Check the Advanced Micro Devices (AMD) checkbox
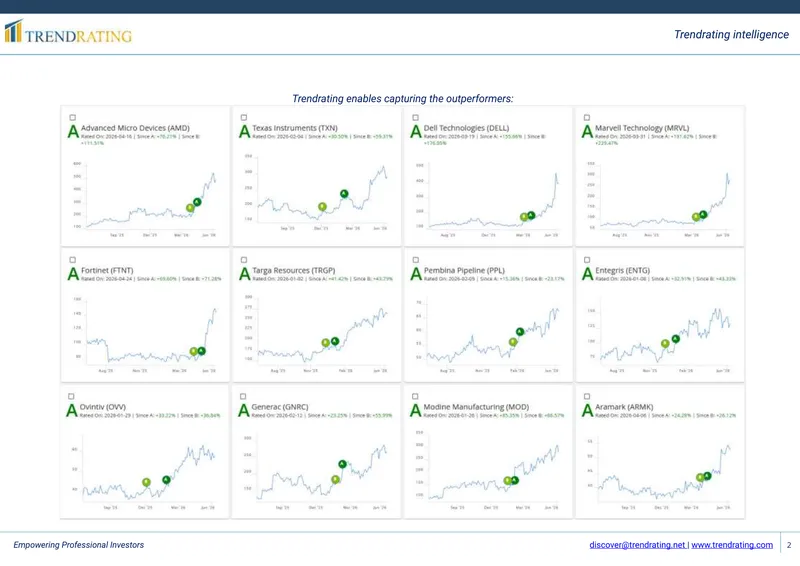800x566 pixels. point(72,117)
